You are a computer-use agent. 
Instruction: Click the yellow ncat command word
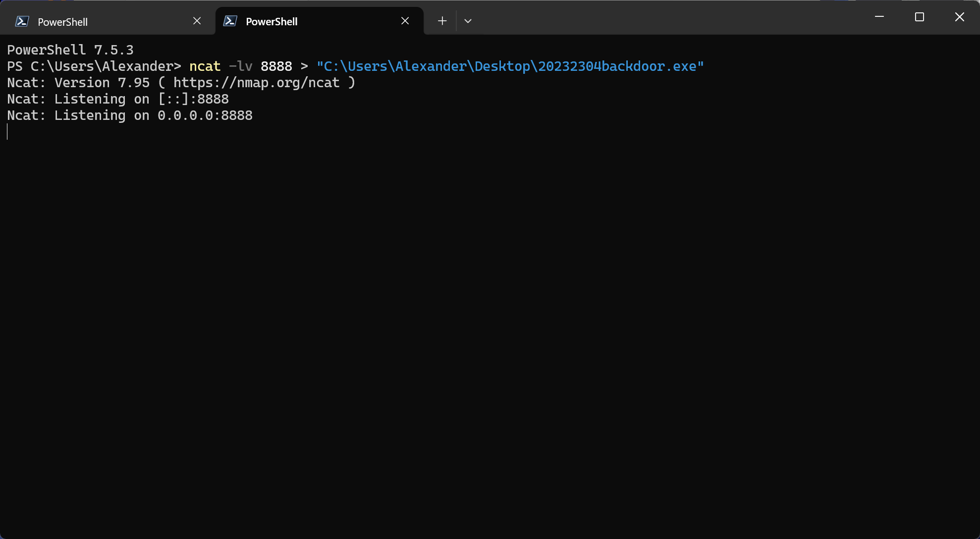point(205,66)
